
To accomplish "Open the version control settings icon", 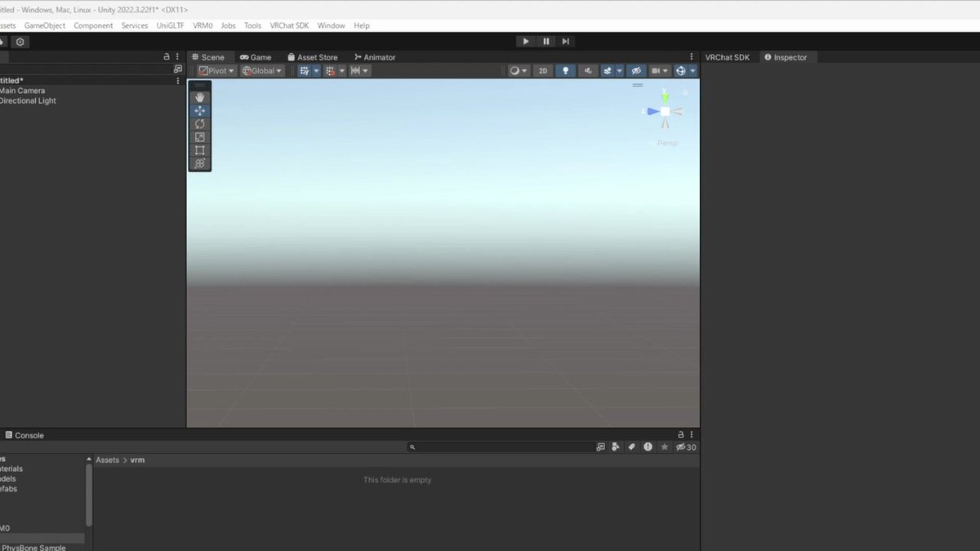I will coord(20,42).
